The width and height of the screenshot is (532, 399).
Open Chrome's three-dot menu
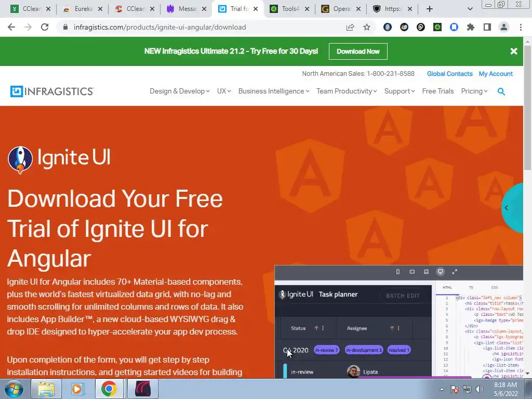(521, 27)
